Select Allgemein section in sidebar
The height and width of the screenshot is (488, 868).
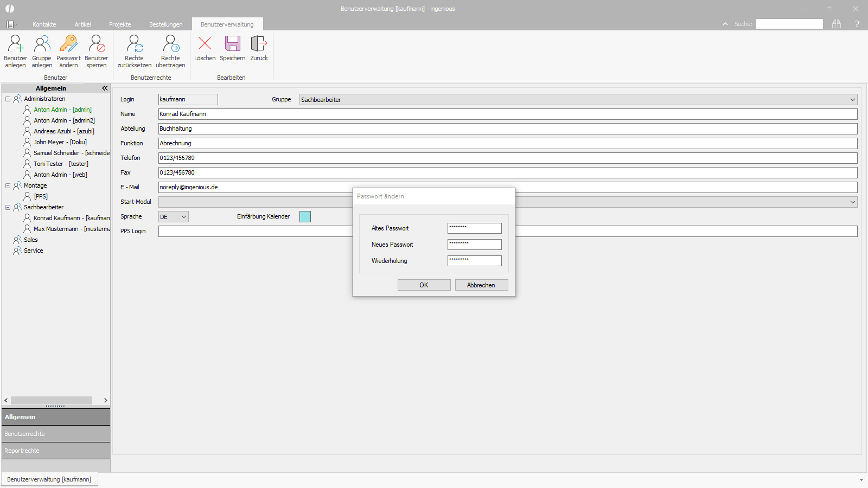[56, 417]
